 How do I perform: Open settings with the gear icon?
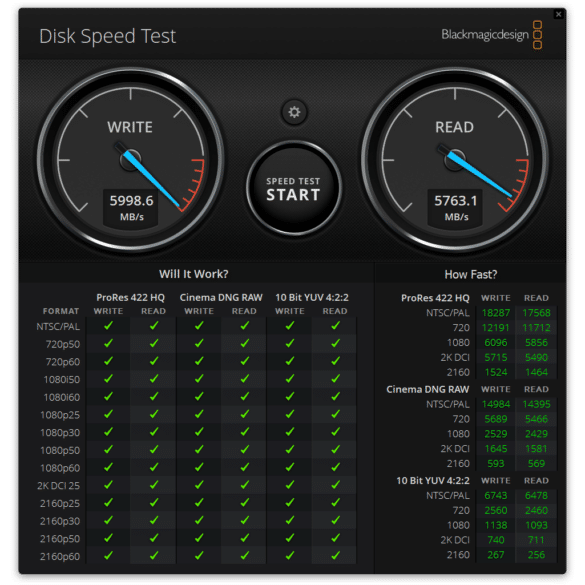tap(294, 112)
